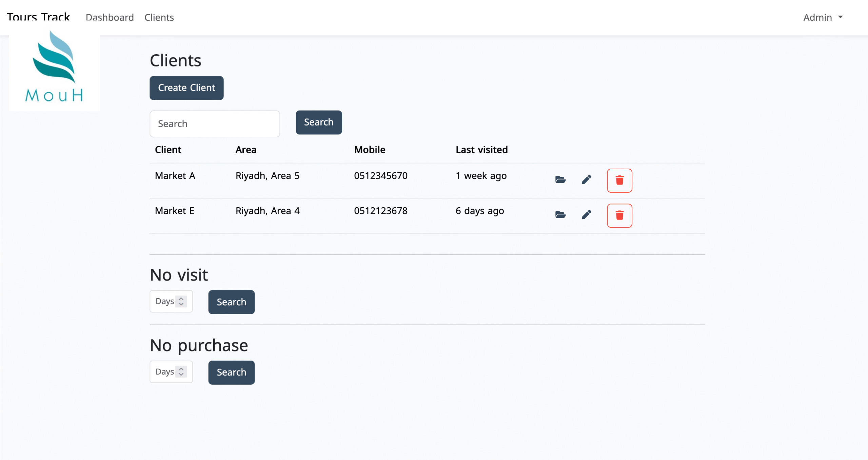
Task: Click Search button beside client search field
Action: coord(318,122)
